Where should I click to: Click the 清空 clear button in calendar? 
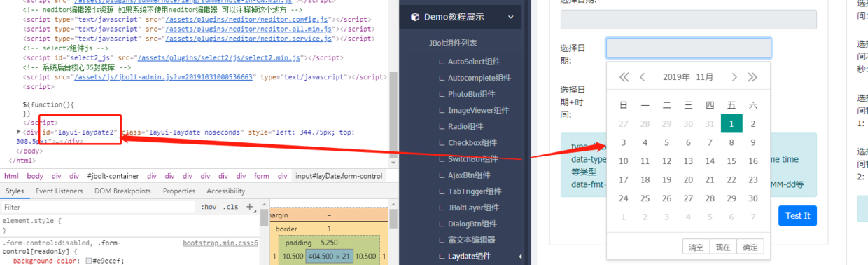(x=696, y=247)
